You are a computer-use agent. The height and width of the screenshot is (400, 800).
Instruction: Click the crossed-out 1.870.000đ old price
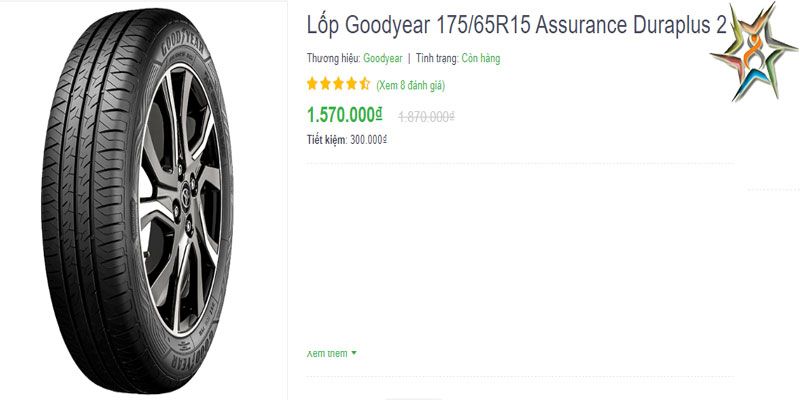pos(426,117)
